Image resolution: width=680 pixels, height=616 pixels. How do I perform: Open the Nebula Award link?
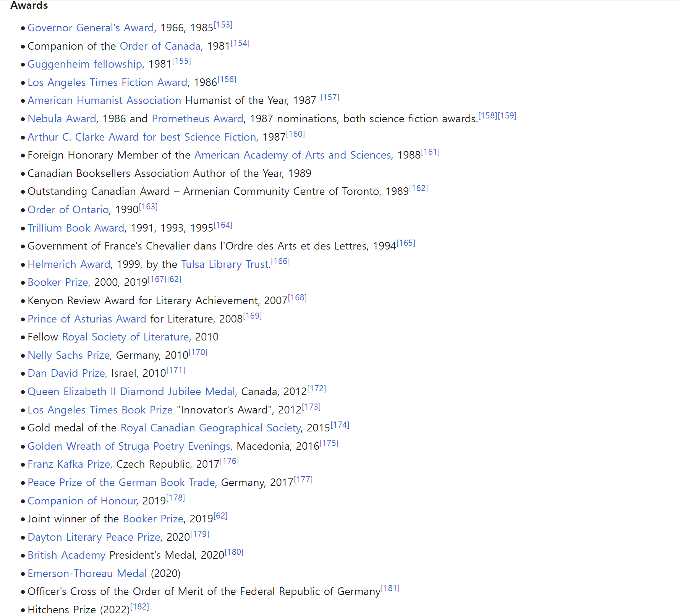(62, 119)
